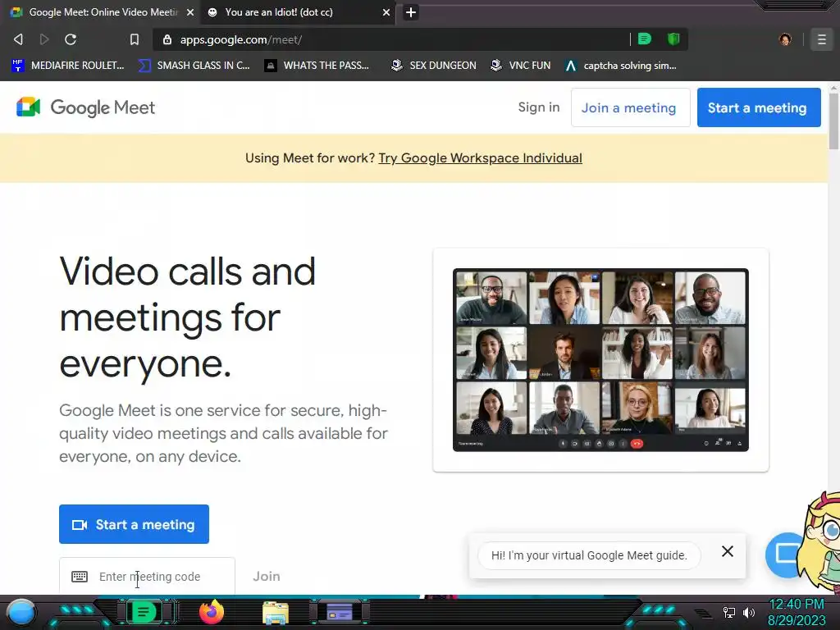Click the browser forward arrow
This screenshot has width=840, height=630.
click(x=44, y=39)
